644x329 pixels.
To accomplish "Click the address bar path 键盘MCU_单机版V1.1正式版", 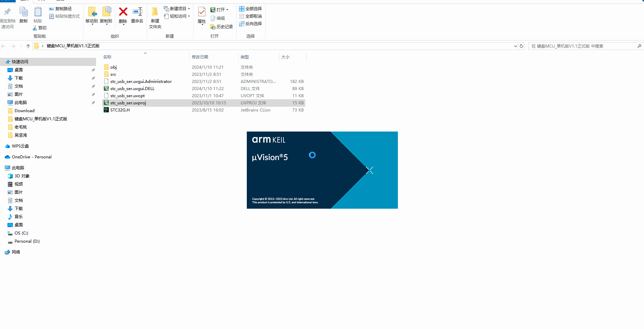I will (x=73, y=46).
